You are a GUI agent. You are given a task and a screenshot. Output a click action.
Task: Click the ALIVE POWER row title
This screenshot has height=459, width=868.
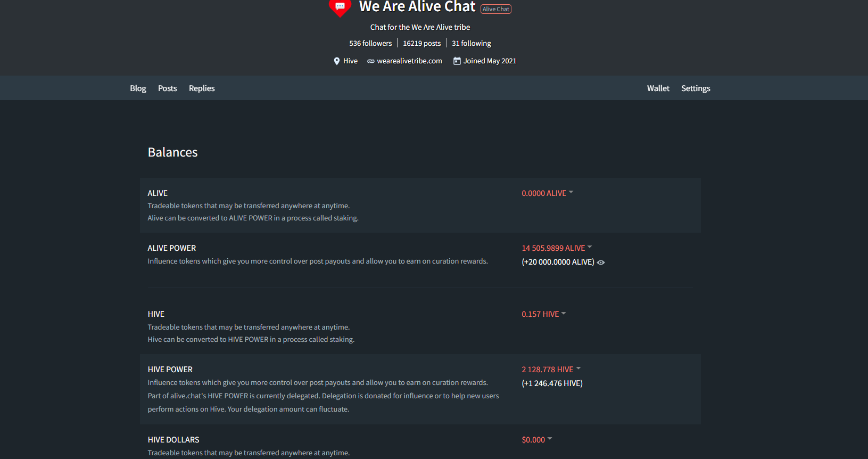pyautogui.click(x=172, y=248)
